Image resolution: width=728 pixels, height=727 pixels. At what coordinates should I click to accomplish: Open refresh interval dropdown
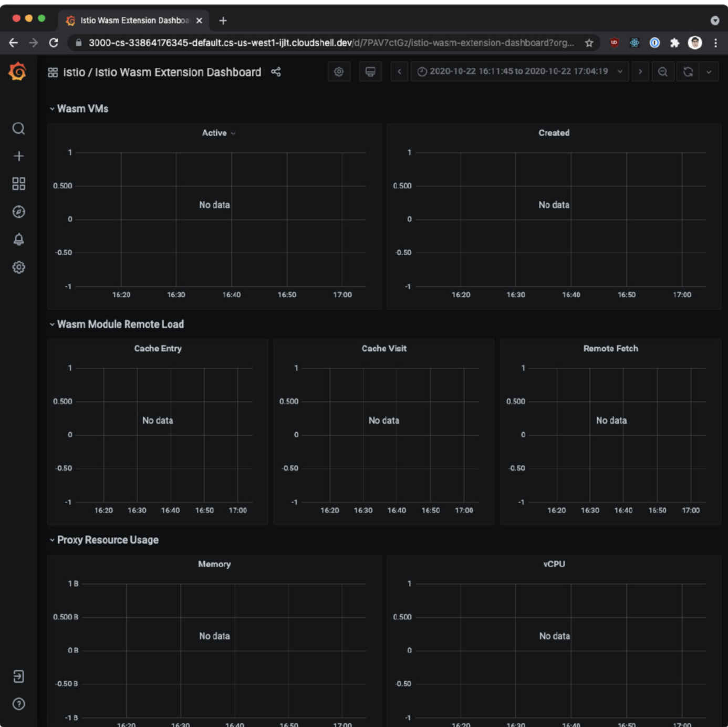click(709, 71)
